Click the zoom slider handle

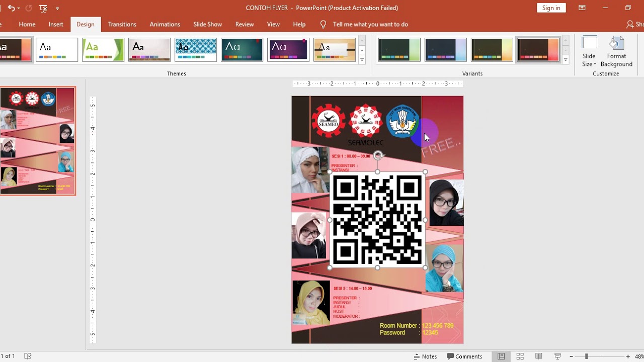pyautogui.click(x=586, y=356)
